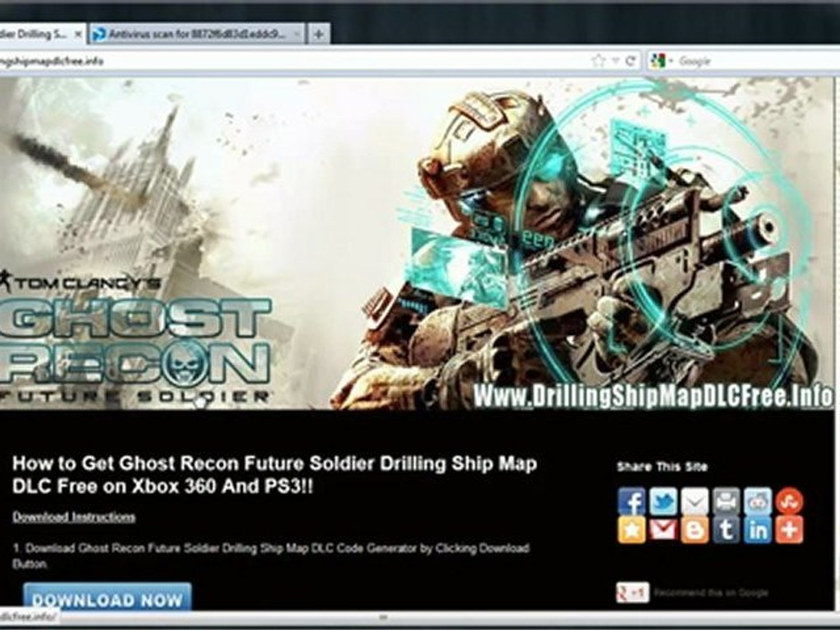Click the Blogger share icon
This screenshot has width=840, height=630.
(695, 530)
